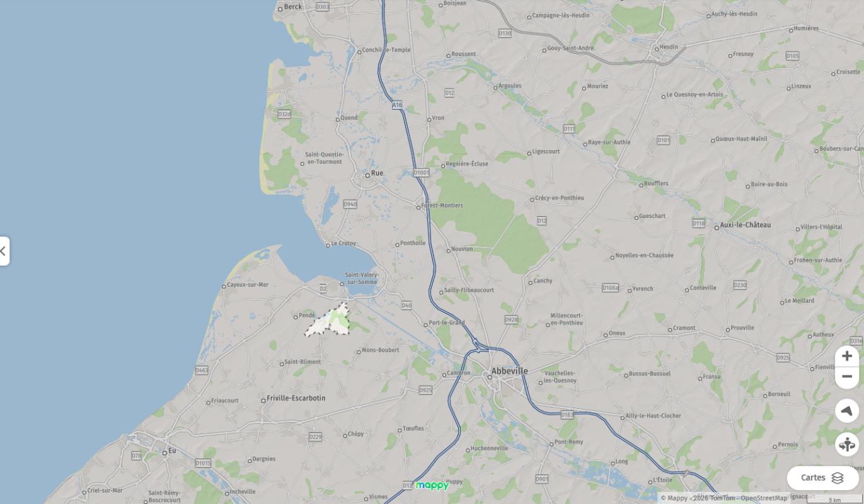Click the A16 motorway shield
This screenshot has height=504, width=864.
pos(397,105)
